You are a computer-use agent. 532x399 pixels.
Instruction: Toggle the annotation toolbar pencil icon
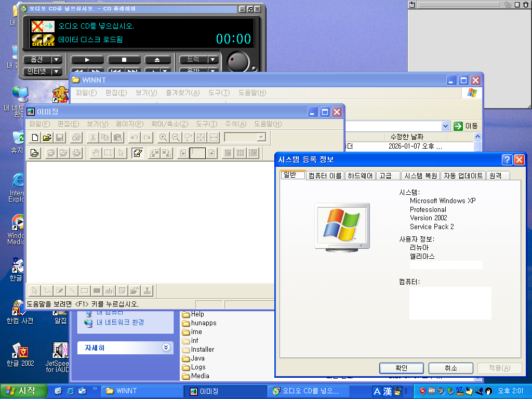(138, 153)
